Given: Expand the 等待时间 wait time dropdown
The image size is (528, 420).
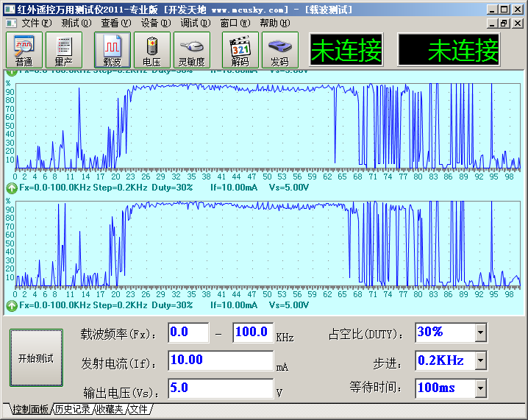Looking at the screenshot, I should [480, 388].
